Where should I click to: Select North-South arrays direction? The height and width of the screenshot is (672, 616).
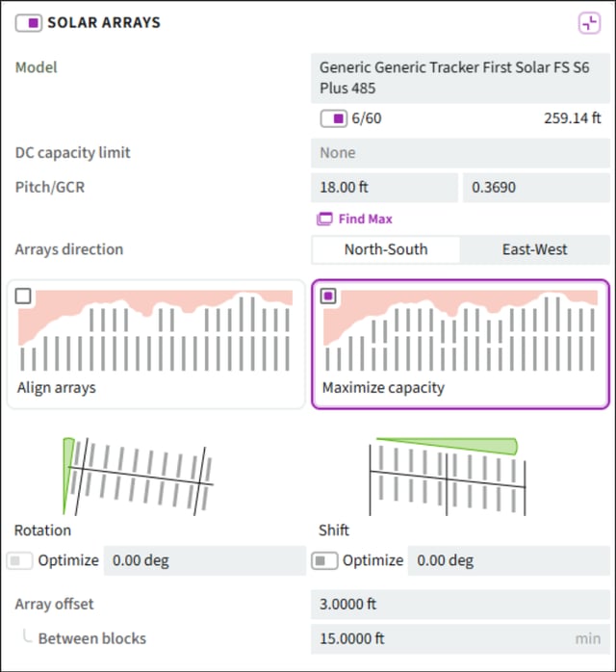pos(386,249)
